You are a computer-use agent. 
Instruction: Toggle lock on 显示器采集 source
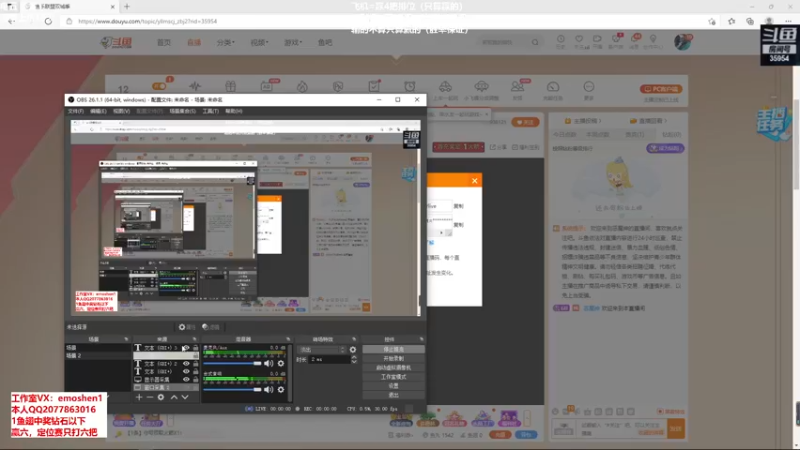pyautogui.click(x=195, y=380)
